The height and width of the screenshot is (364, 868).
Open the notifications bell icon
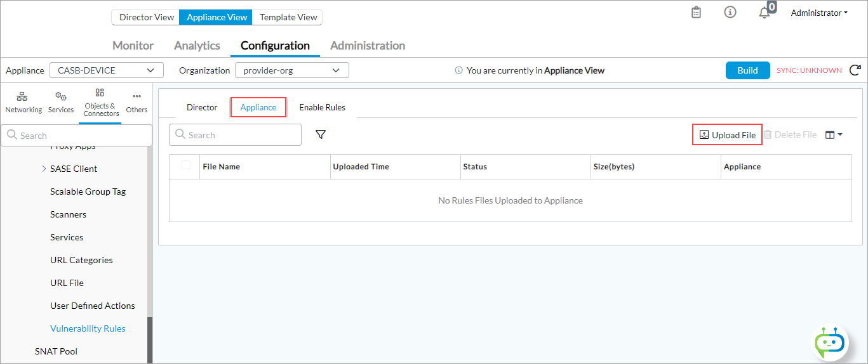click(765, 13)
